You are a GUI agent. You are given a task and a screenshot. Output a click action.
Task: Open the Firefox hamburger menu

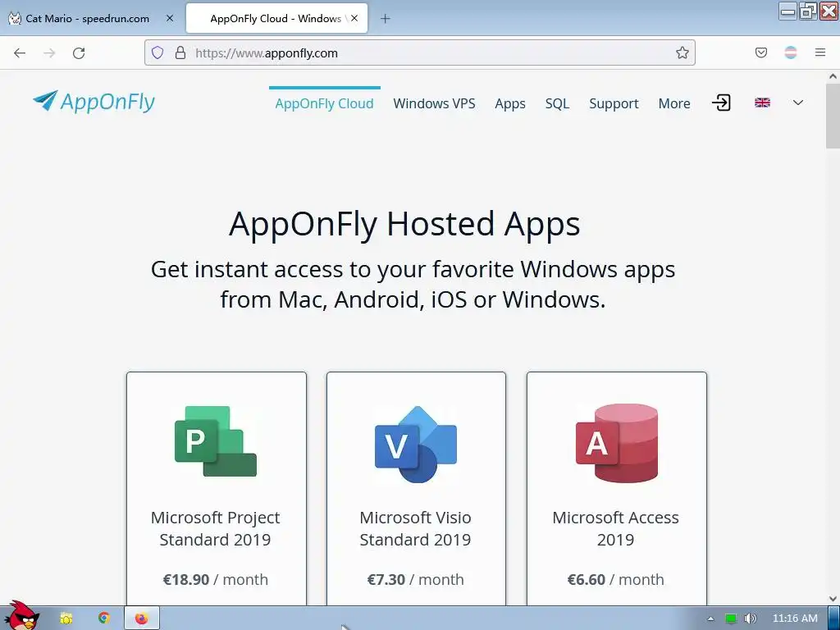820,52
